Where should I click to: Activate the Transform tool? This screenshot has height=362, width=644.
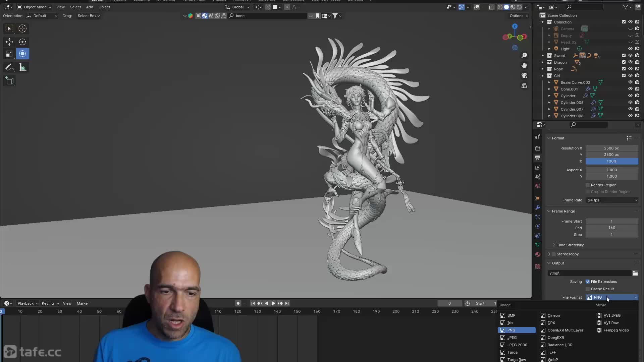pyautogui.click(x=22, y=54)
